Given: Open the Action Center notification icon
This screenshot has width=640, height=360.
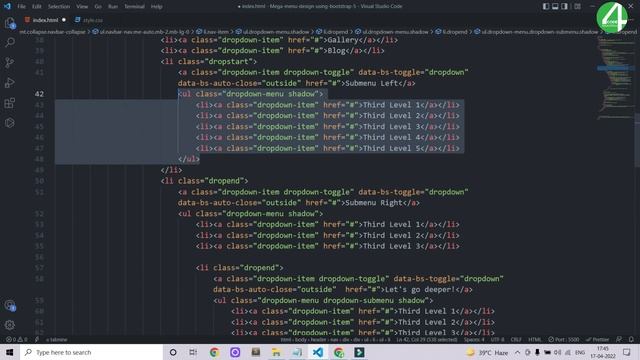Looking at the screenshot, I should (x=627, y=352).
